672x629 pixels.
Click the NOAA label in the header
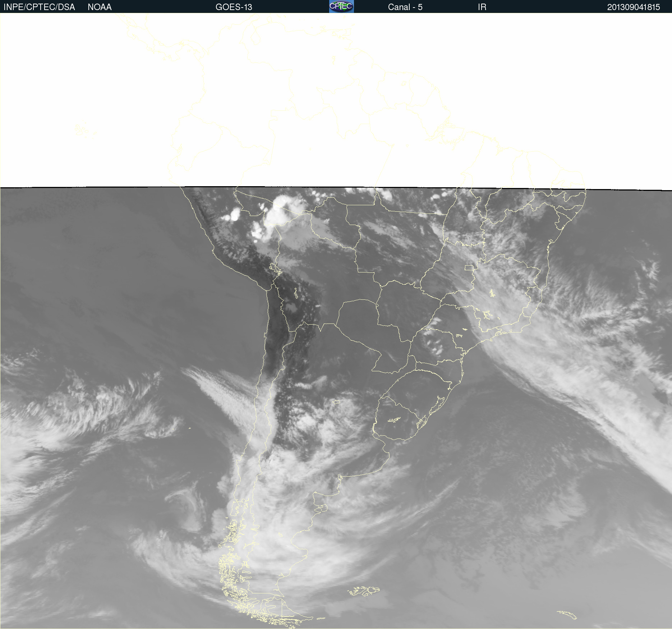pos(100,7)
